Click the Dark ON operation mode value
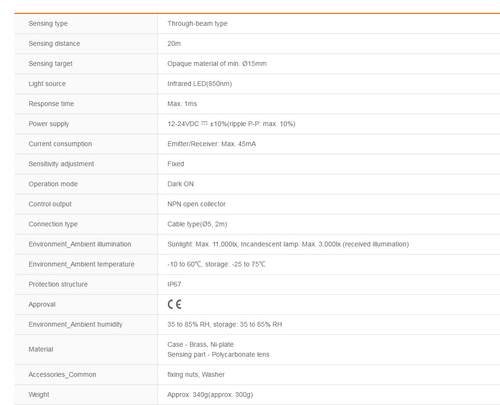 click(x=180, y=184)
